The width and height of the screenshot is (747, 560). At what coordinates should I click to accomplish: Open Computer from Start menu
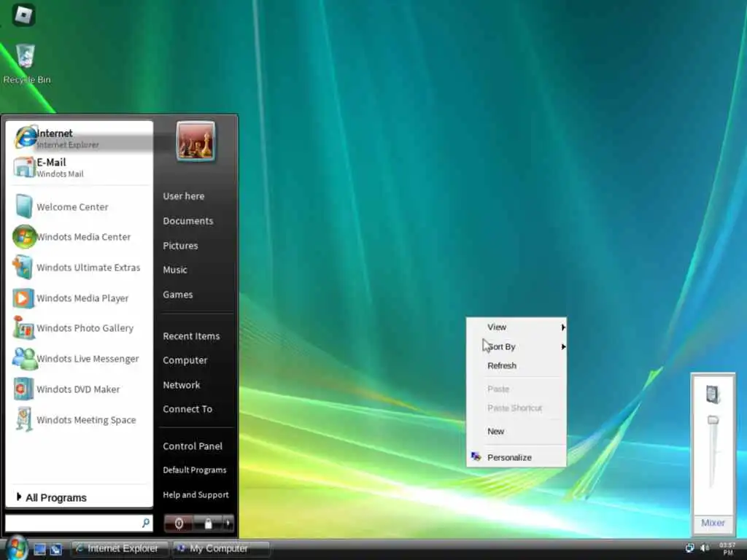click(x=185, y=360)
